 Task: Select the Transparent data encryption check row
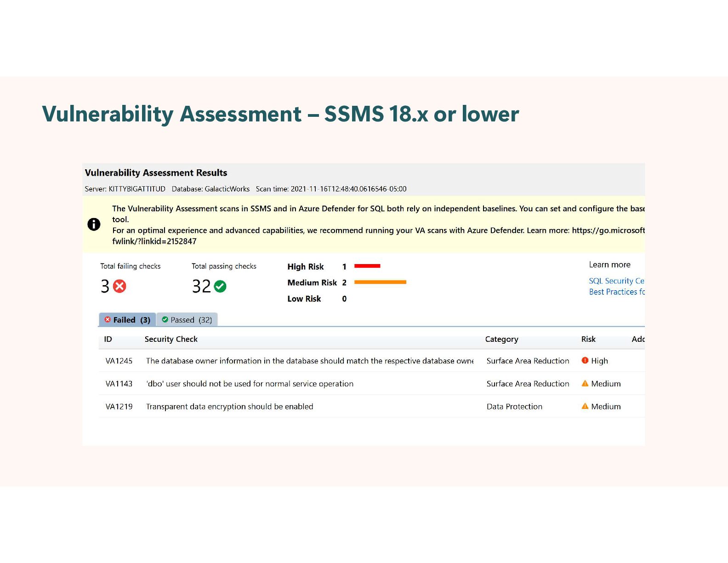coord(372,407)
